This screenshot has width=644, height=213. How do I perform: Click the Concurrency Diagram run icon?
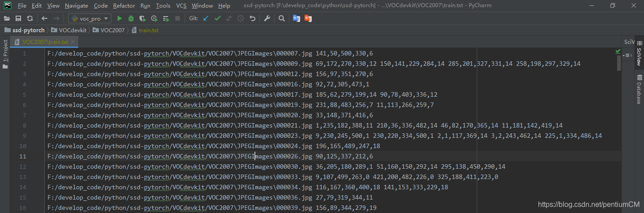tap(166, 18)
